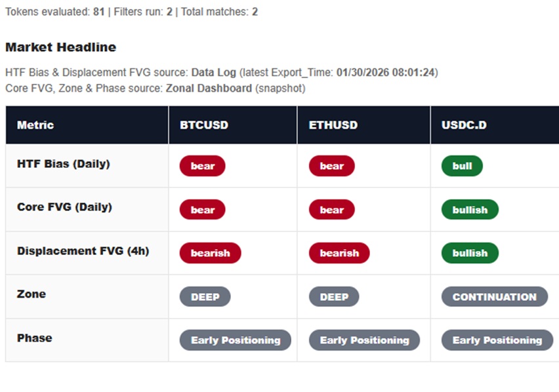Click USDC.D Early Positioning phase badge
This screenshot has height=392, width=559.
497,340
